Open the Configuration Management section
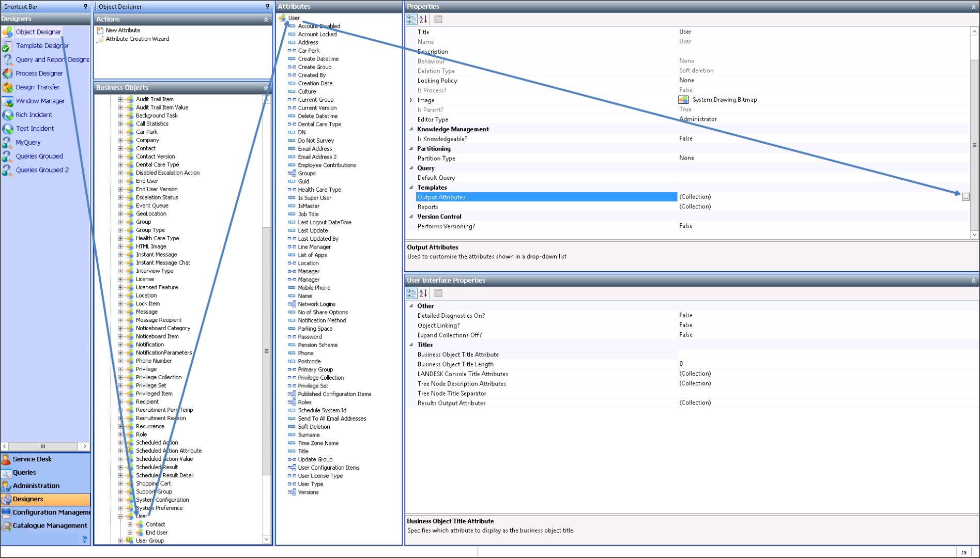 [x=47, y=512]
